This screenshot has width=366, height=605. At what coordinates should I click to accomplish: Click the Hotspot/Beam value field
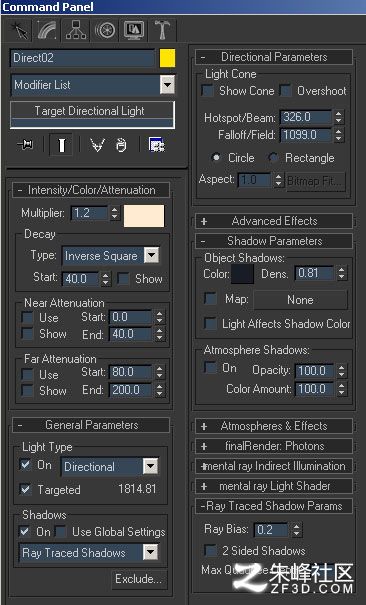pyautogui.click(x=306, y=117)
